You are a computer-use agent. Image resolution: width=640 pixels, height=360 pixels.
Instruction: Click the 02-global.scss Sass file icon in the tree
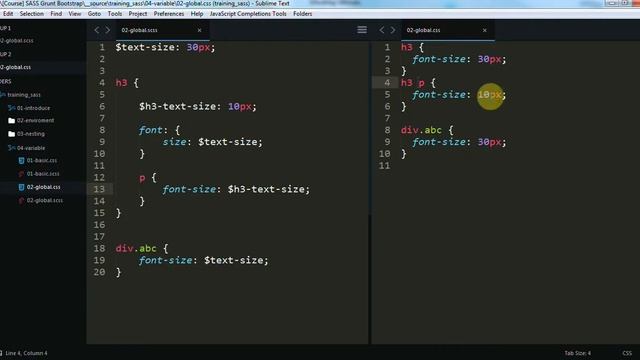[21, 200]
